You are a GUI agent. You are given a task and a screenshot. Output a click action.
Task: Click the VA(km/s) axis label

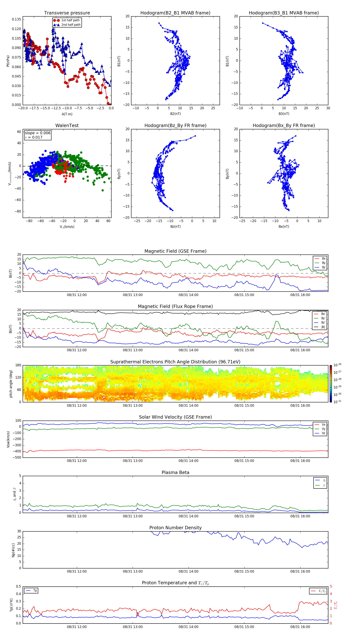click(x=67, y=227)
